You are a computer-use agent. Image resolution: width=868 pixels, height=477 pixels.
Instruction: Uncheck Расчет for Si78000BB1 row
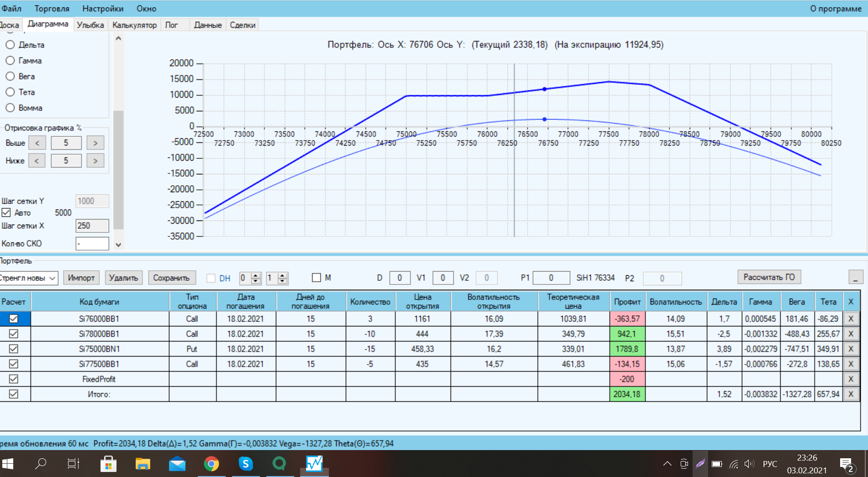coord(14,334)
